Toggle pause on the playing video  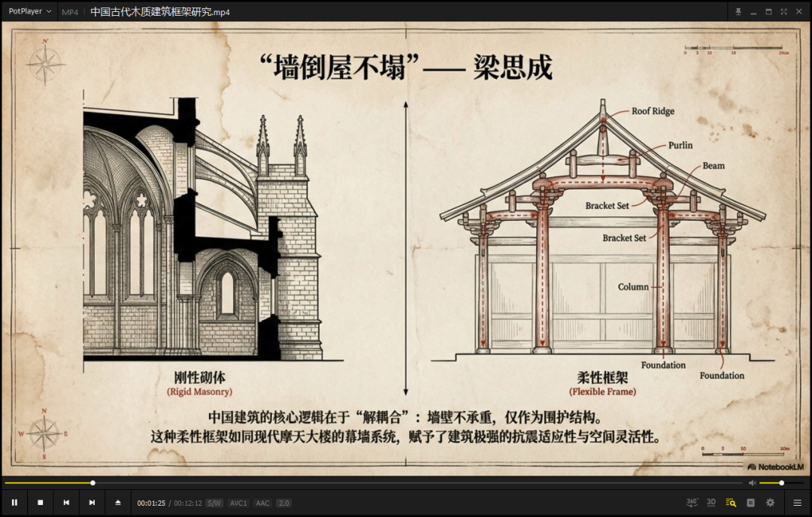tap(15, 503)
